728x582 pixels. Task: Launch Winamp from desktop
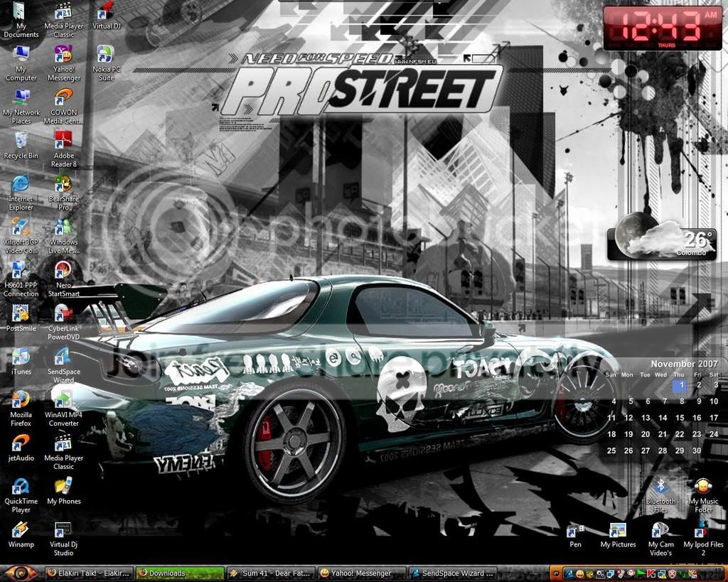point(21,534)
